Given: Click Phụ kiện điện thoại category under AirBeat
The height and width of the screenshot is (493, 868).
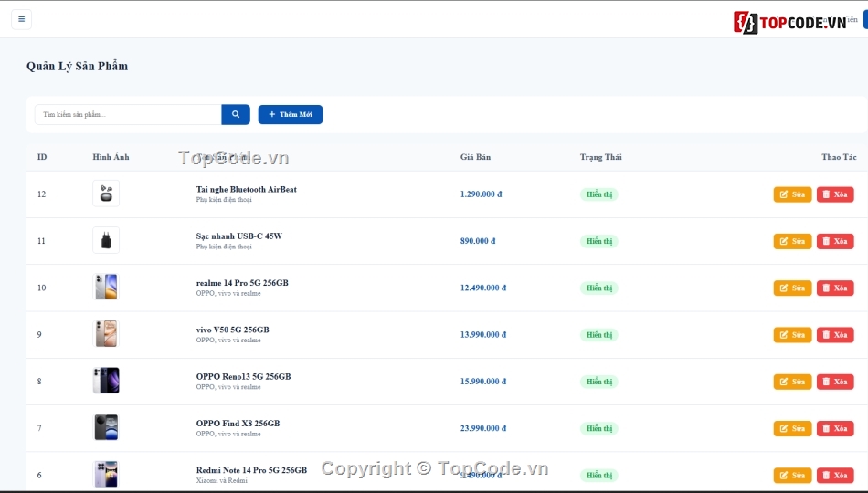Looking at the screenshot, I should 224,200.
